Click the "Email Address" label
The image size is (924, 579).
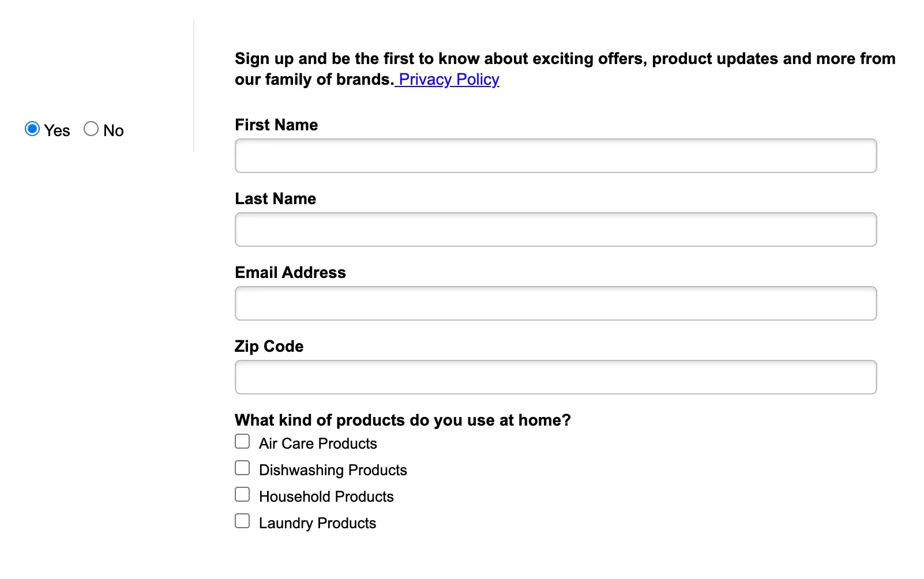pyautogui.click(x=290, y=272)
